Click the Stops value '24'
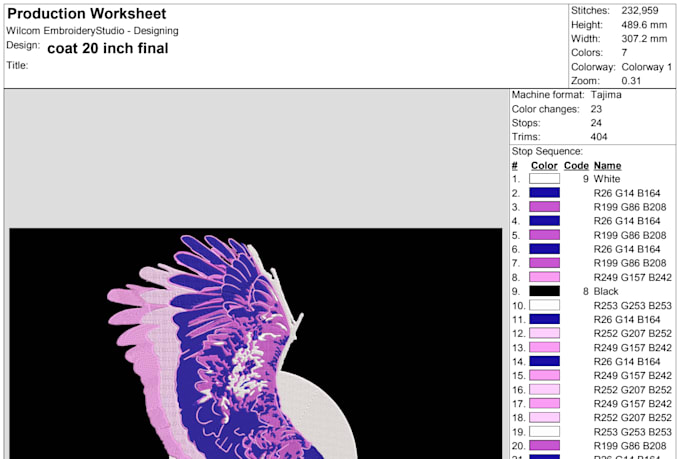Image resolution: width=680 pixels, height=459 pixels. pyautogui.click(x=596, y=123)
